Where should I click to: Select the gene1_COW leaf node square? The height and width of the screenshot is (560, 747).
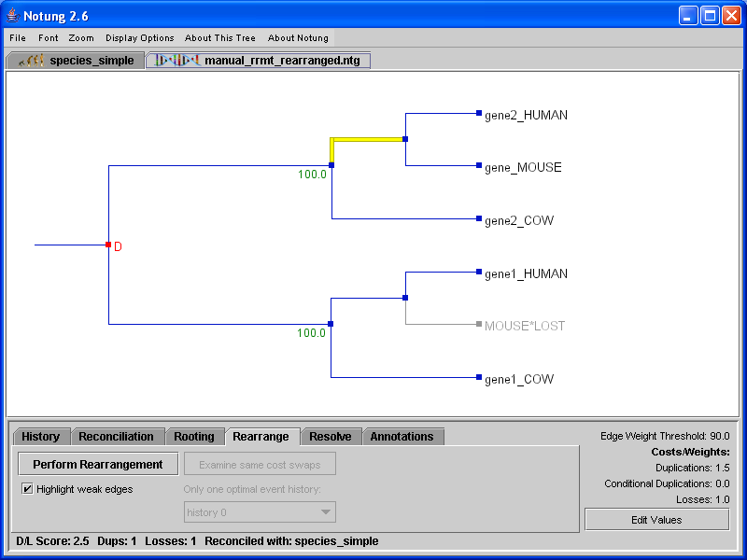click(x=479, y=378)
